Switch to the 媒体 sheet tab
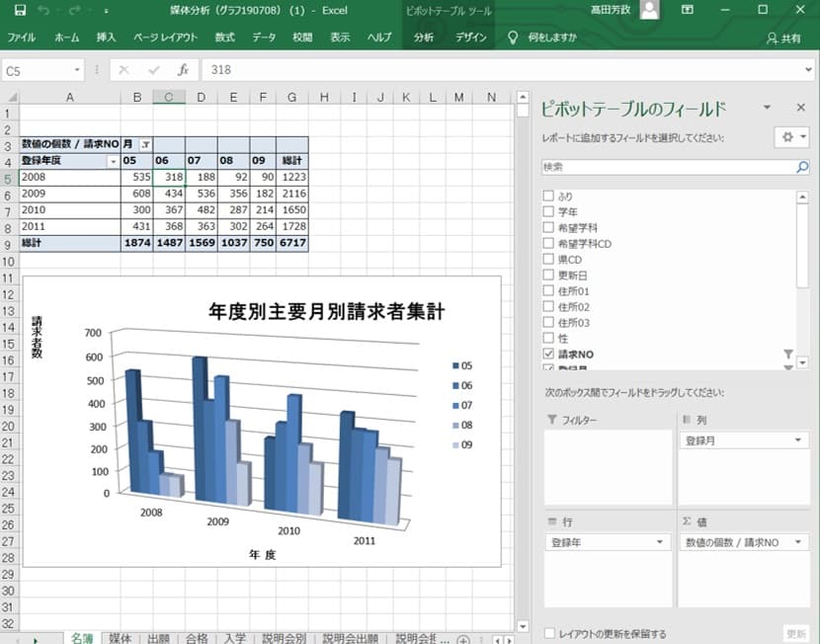820x644 pixels. pyautogui.click(x=121, y=638)
